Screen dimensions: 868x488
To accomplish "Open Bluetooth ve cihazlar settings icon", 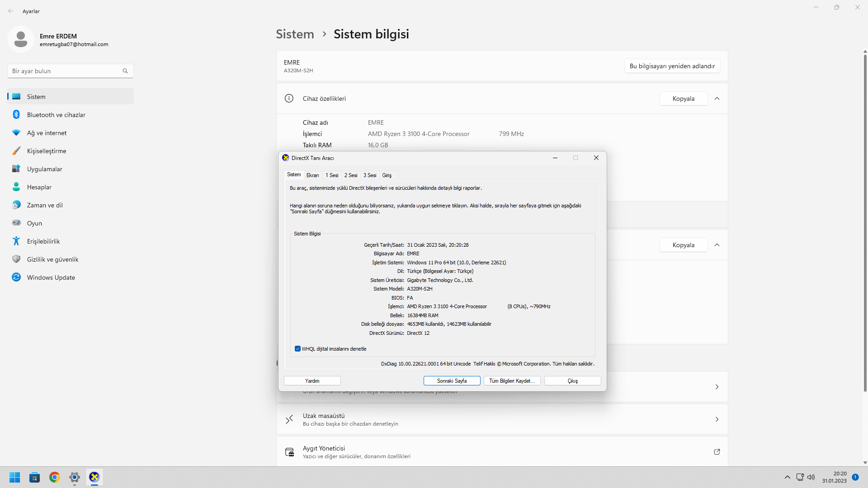I will [16, 115].
